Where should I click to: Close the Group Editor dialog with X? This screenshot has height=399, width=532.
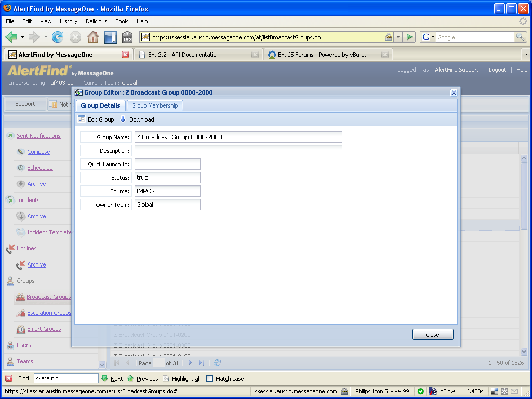[x=454, y=92]
